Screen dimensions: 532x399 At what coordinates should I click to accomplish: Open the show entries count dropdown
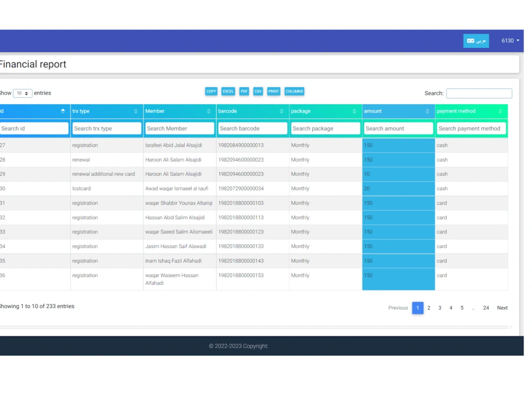click(x=22, y=93)
